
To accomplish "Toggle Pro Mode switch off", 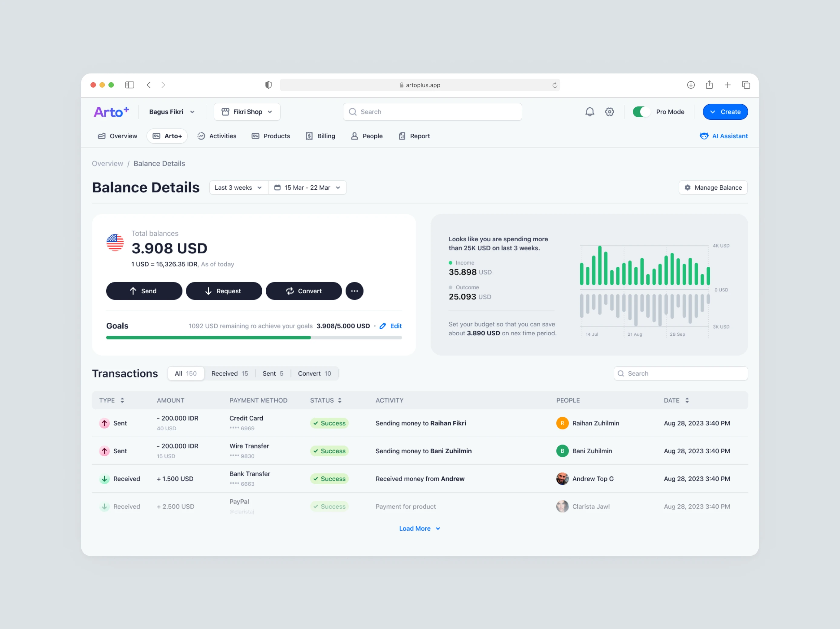I will [x=641, y=112].
